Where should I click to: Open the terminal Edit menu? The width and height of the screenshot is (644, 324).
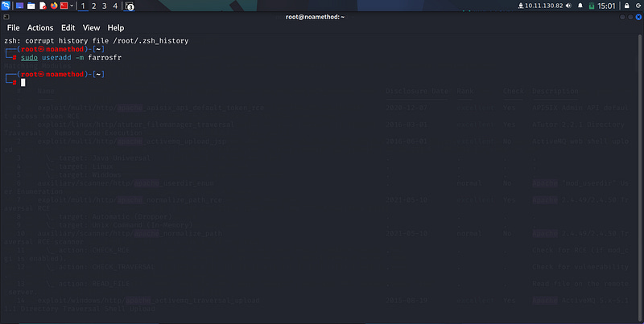coord(68,28)
